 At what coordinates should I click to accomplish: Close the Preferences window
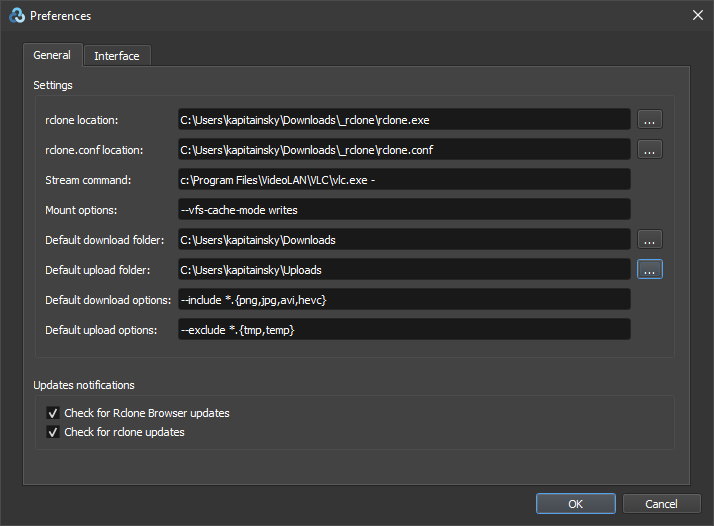(x=698, y=15)
